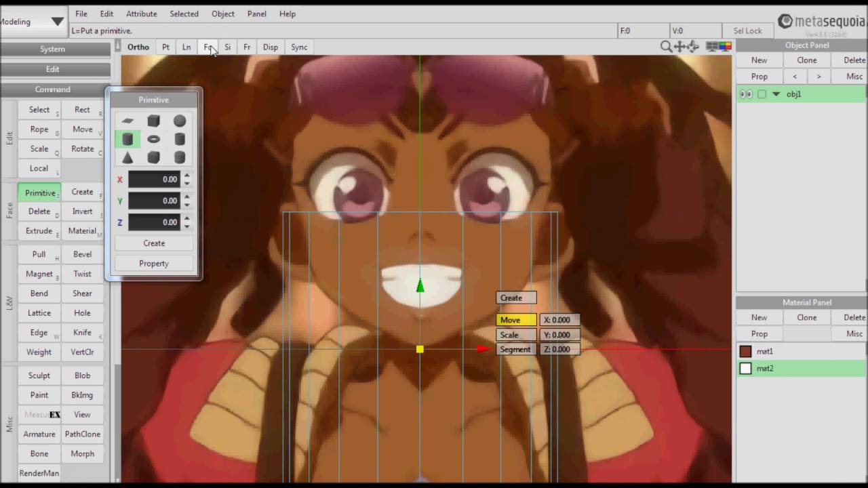Open the Panel menu
This screenshot has height=488, width=868.
click(257, 14)
